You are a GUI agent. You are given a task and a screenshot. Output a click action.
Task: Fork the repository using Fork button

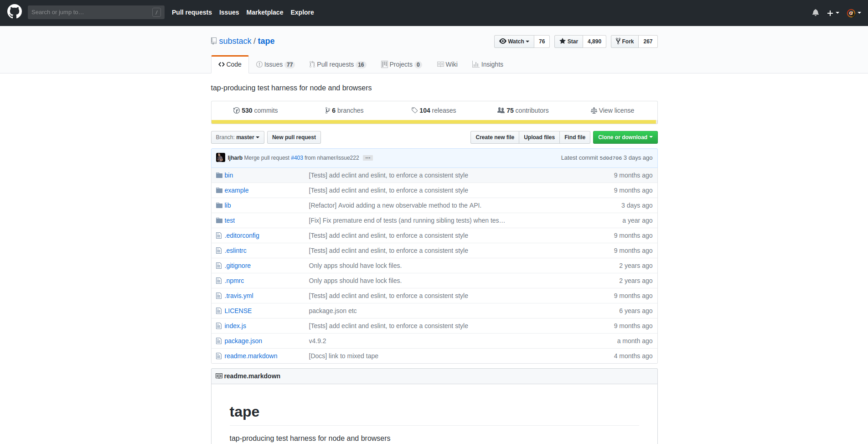pyautogui.click(x=625, y=42)
